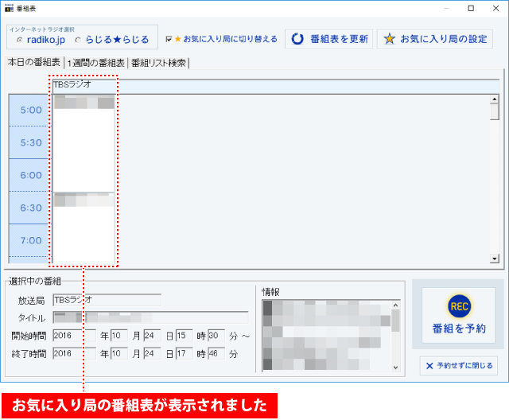Click the 情報 box scroll up arrow
The image size is (509, 420).
coord(395,305)
